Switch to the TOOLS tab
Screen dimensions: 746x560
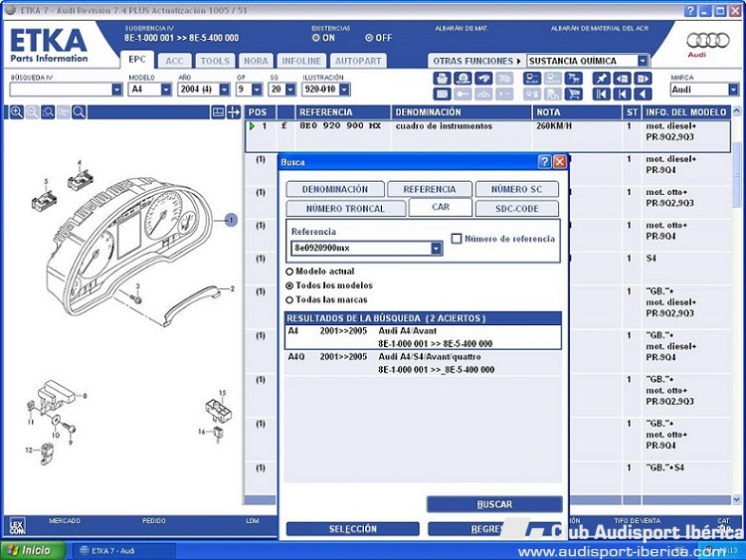click(x=215, y=61)
